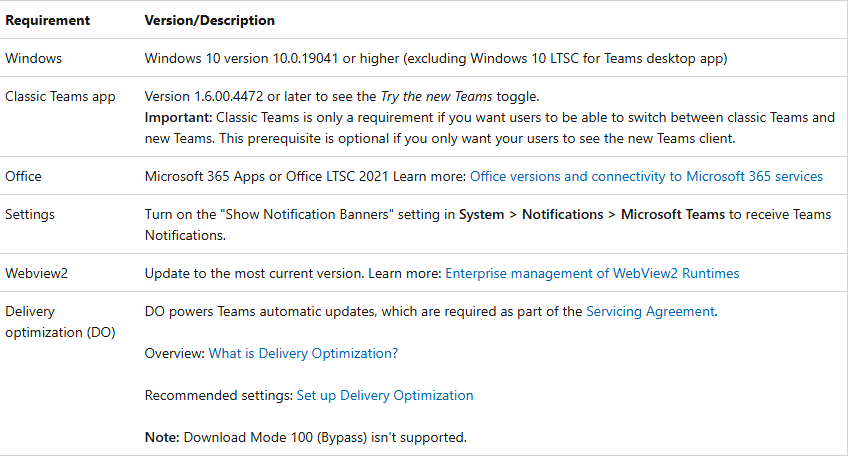Click the Version 1.6.00.4472 line

tap(342, 97)
